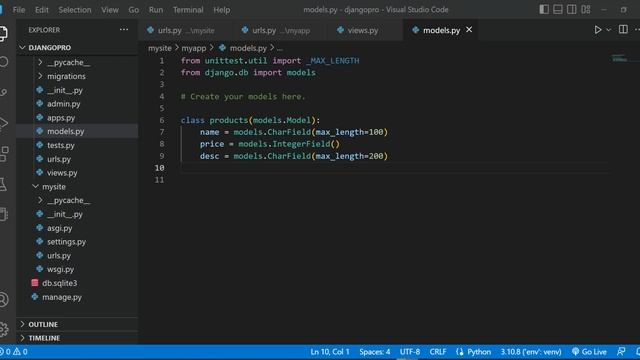Open Explorer views and more actions ellipsis
Viewport: 640px width, 360px height.
124,29
